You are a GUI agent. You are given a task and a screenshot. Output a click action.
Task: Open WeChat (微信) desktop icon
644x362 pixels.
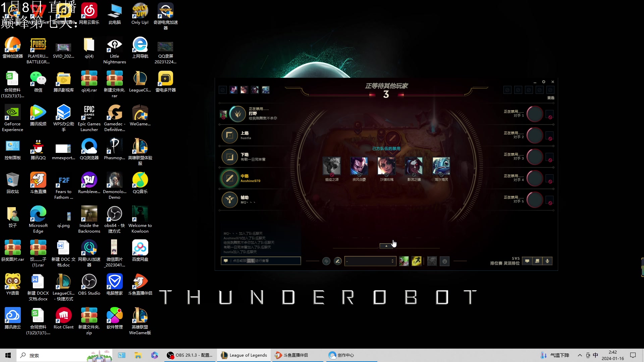(38, 81)
